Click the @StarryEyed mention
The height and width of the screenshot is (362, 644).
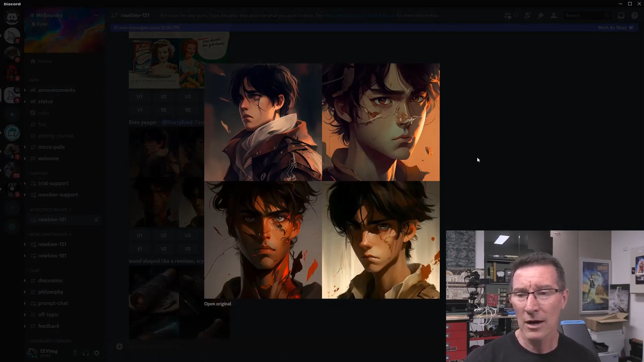[x=177, y=122]
